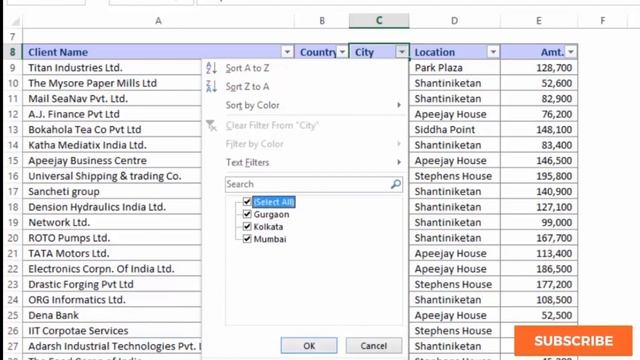
Task: Open the Client Name filter dropdown
Action: 287,52
